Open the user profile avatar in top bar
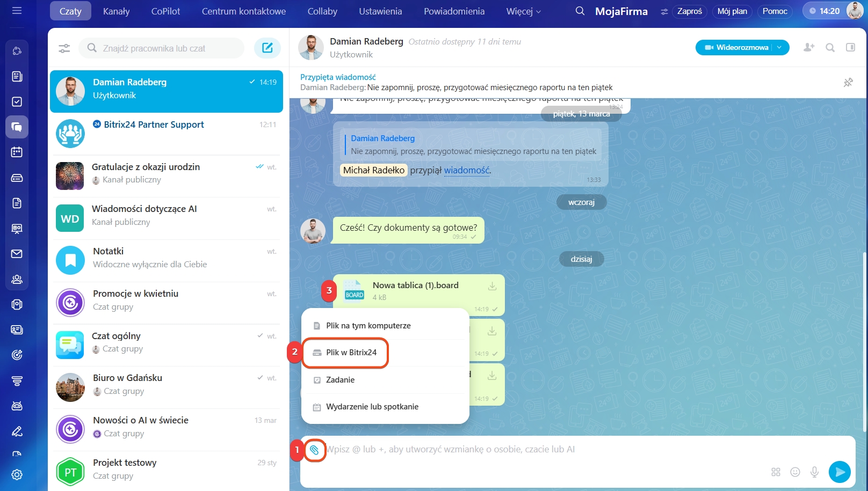 855,11
